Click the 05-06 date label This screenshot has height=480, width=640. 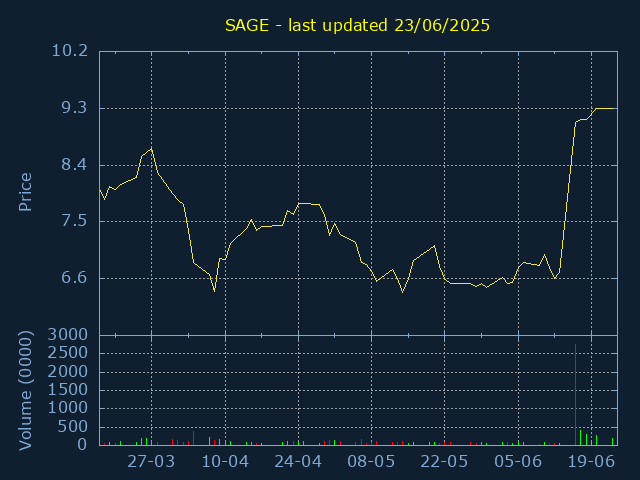click(x=518, y=462)
